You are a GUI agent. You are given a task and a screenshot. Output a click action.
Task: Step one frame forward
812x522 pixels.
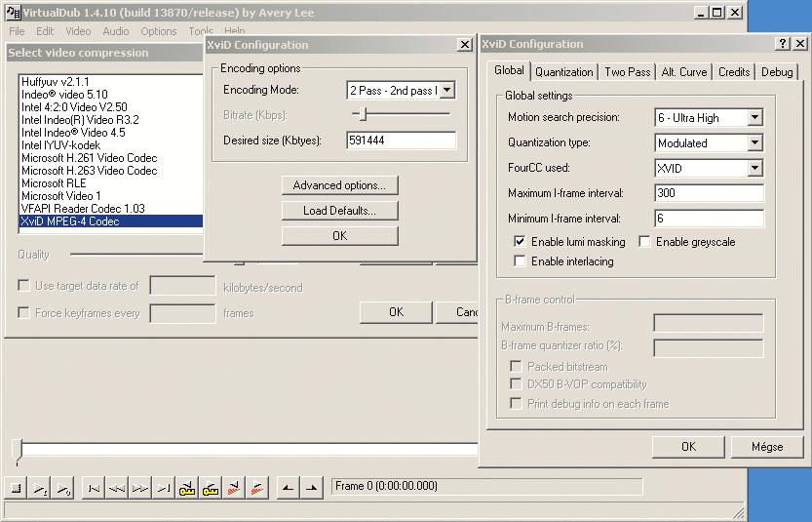click(140, 488)
